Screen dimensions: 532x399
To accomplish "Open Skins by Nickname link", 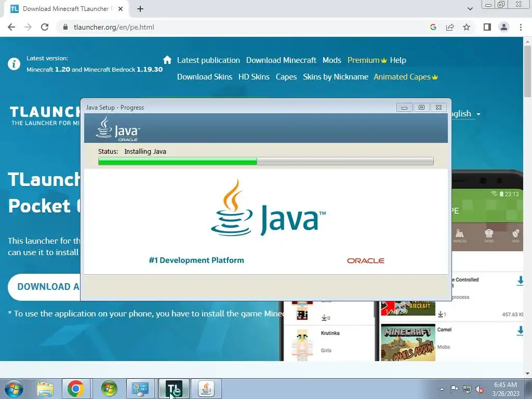I will click(336, 77).
